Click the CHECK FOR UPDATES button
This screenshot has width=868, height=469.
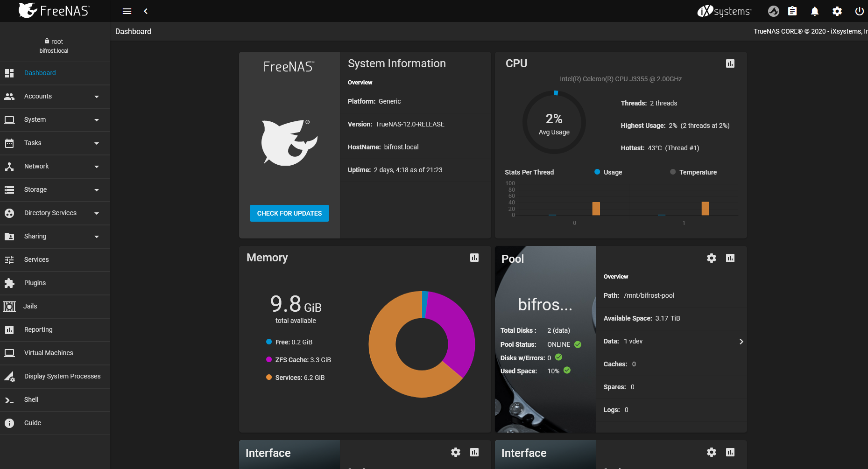click(289, 213)
